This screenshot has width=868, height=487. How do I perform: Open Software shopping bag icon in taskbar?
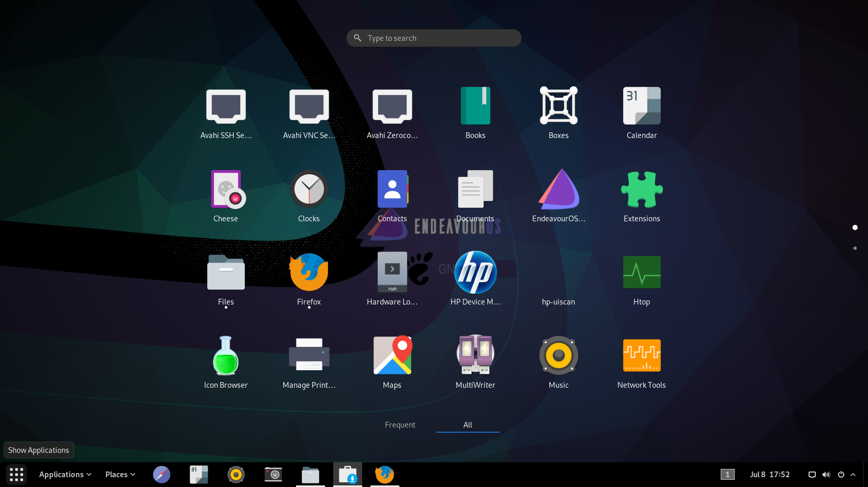tap(348, 475)
